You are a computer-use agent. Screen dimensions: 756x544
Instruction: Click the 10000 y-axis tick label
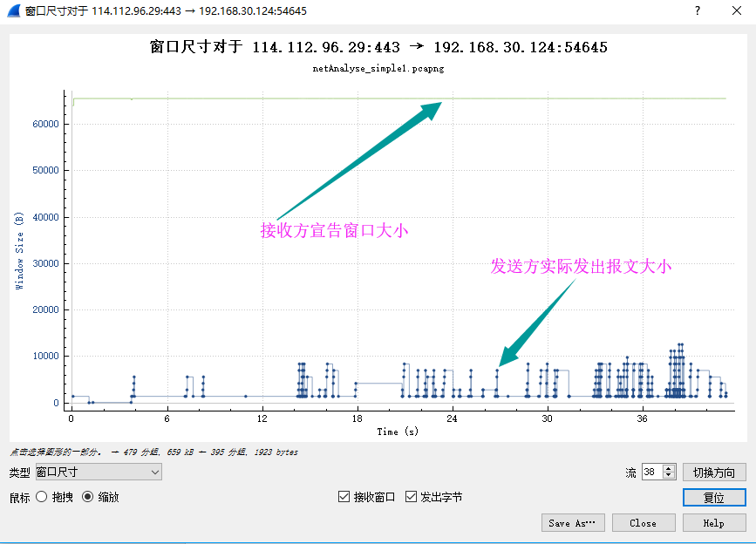pyautogui.click(x=46, y=356)
